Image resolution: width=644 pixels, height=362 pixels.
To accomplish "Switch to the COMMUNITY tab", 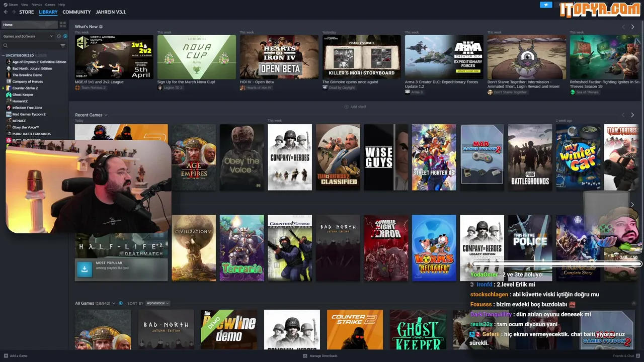I will 76,12.
